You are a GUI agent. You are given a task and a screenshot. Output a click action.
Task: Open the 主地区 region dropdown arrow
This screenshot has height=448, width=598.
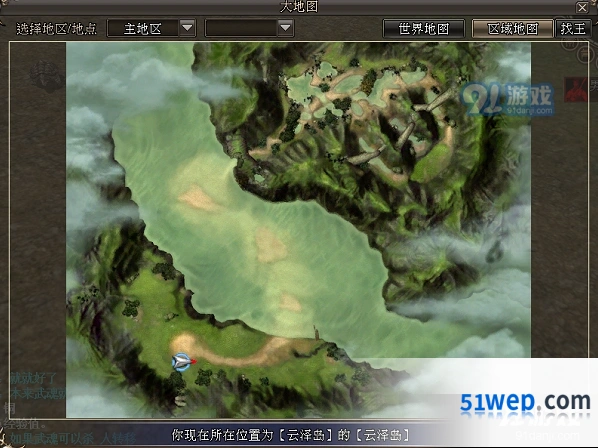(187, 28)
